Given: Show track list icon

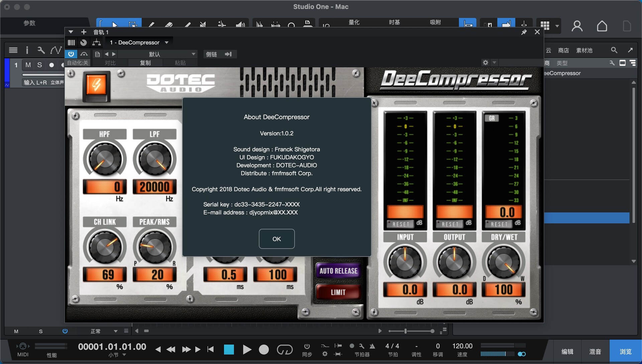Looking at the screenshot, I should click(13, 50).
